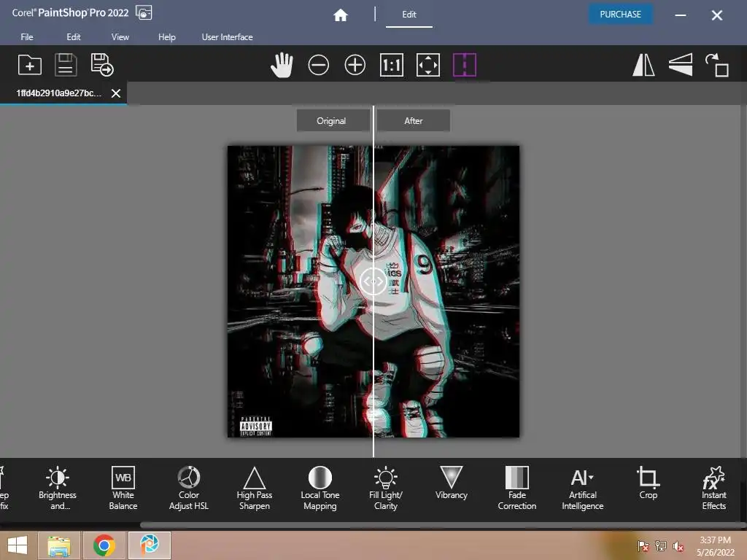Click the workspace switch icon beside the title
This screenshot has height=560, width=747.
[x=144, y=13]
